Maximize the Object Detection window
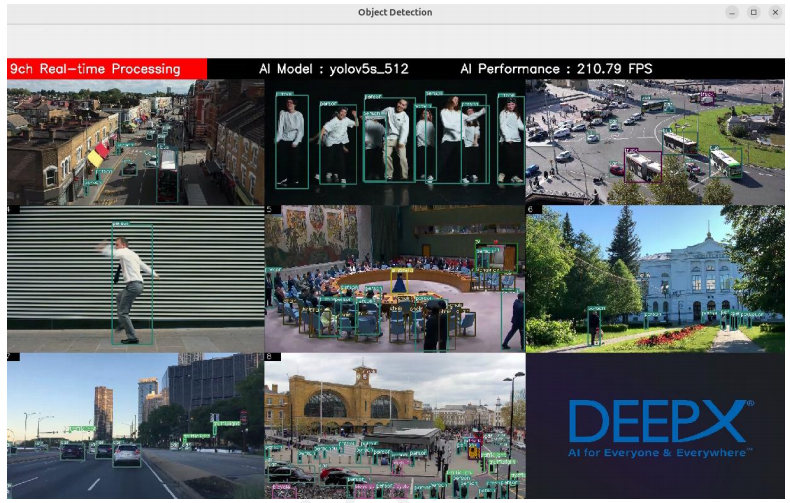 coord(753,12)
